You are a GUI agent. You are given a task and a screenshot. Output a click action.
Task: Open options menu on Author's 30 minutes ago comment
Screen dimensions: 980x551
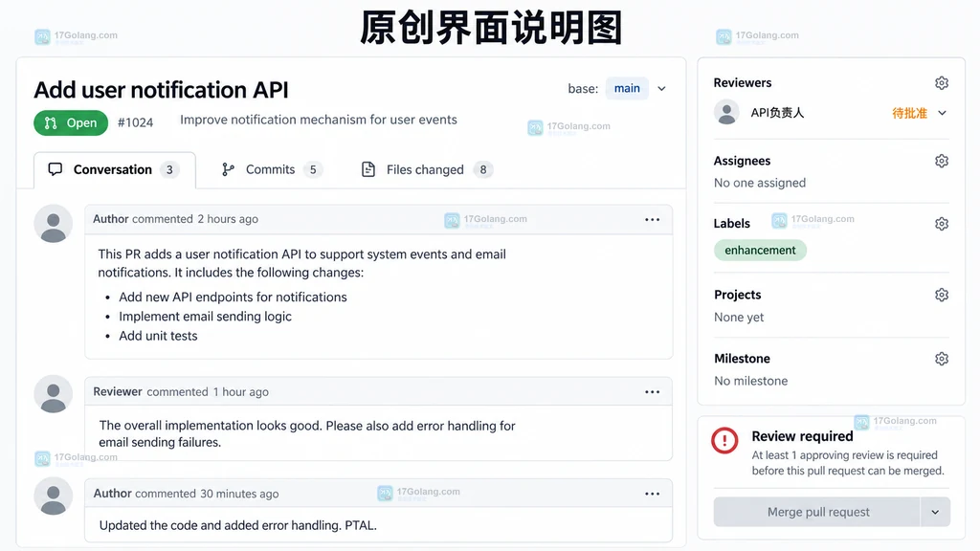[x=652, y=494]
